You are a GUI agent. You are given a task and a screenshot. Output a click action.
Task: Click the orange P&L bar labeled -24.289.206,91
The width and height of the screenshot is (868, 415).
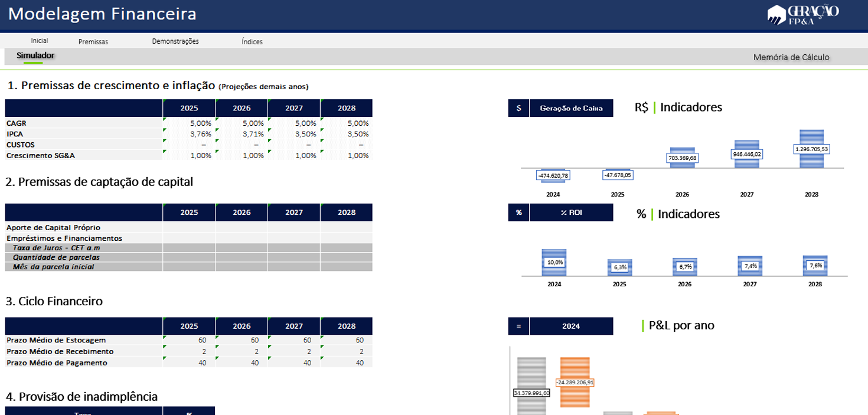[575, 382]
